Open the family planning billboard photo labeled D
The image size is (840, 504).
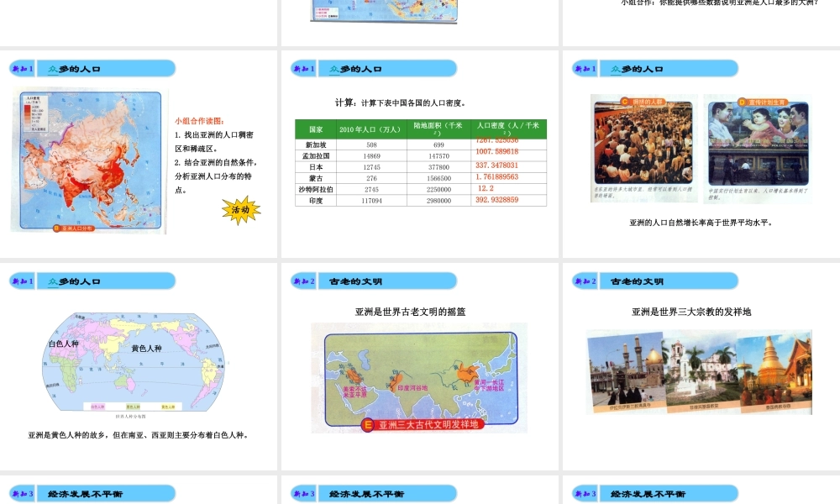(x=758, y=143)
